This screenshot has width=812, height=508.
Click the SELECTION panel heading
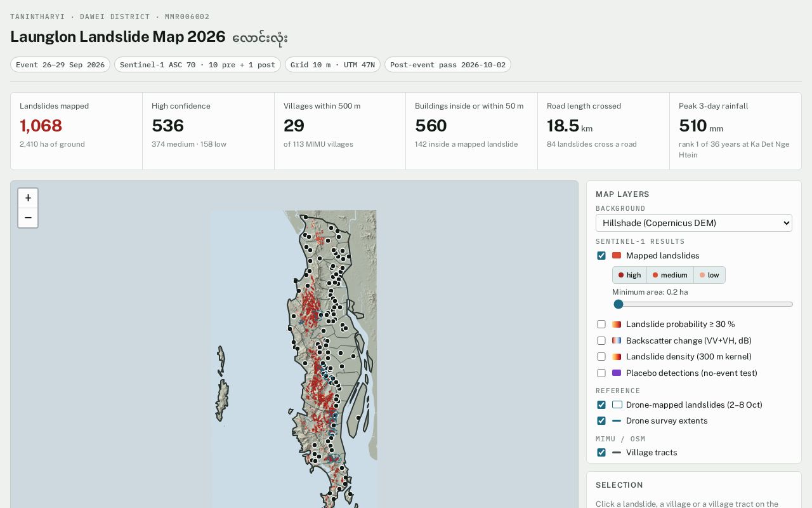point(619,485)
